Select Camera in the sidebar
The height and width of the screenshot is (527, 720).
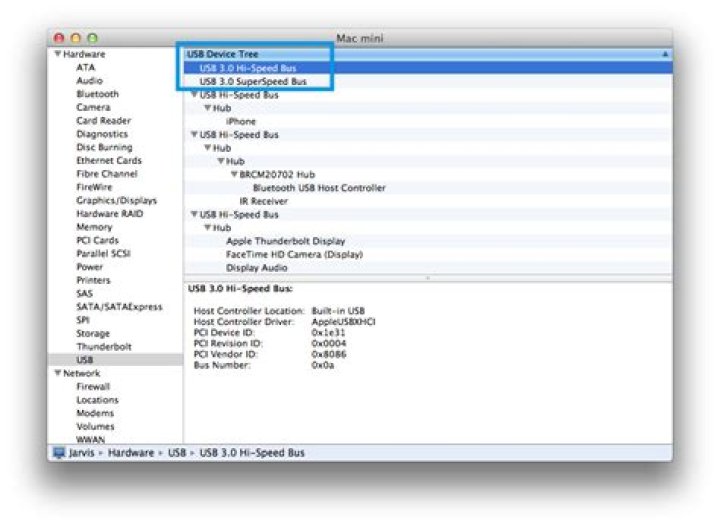coord(93,107)
